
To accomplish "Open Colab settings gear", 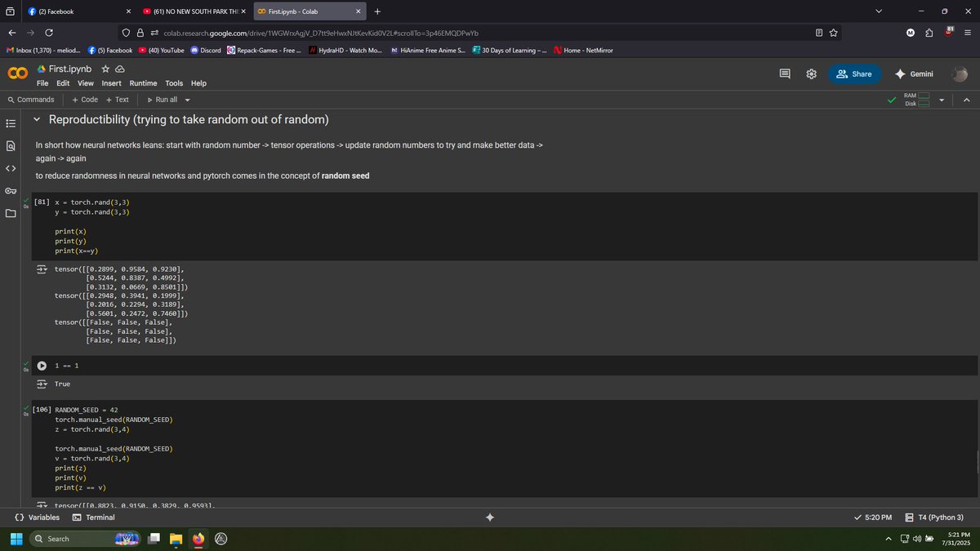I will pos(811,74).
